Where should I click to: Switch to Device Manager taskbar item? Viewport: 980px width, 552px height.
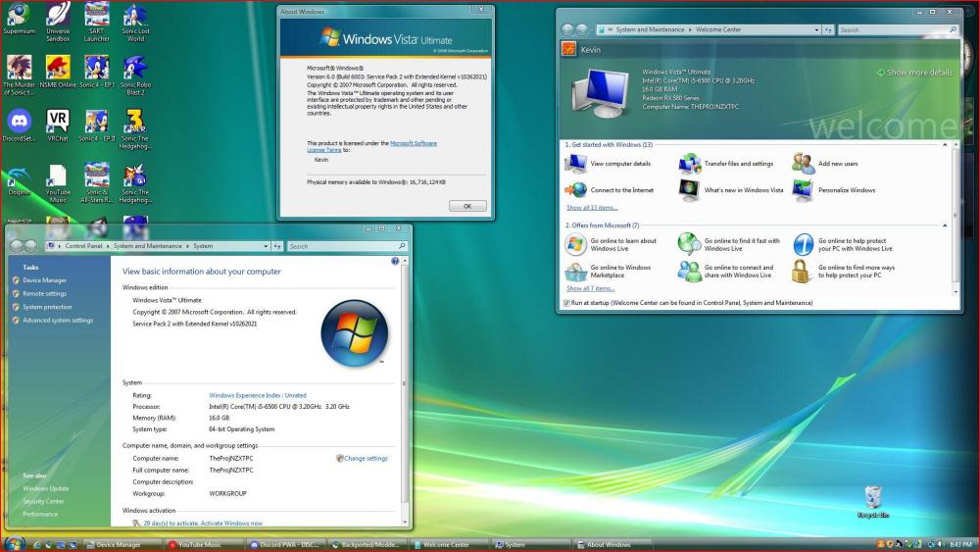(118, 545)
